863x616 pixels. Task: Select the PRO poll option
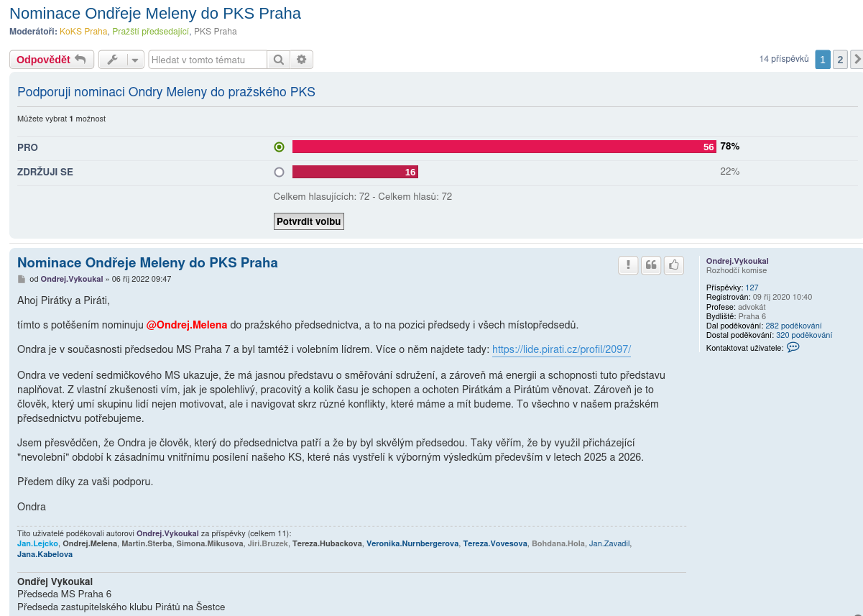[278, 147]
